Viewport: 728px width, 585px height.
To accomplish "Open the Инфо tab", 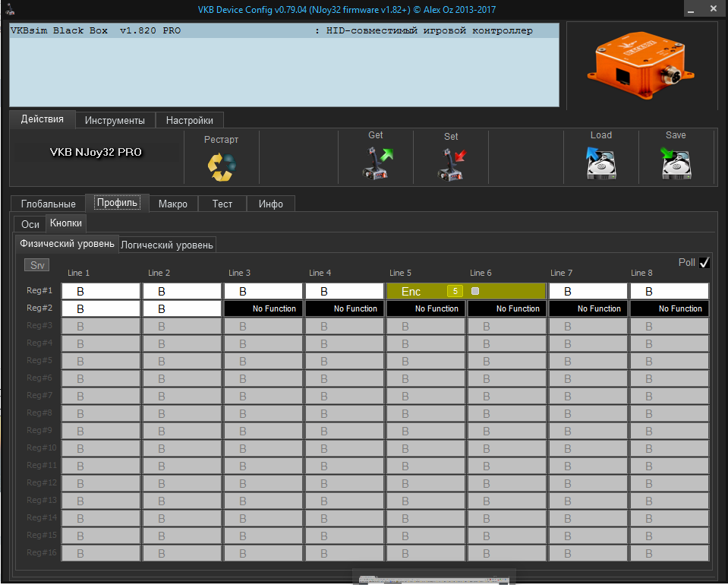I will (271, 204).
